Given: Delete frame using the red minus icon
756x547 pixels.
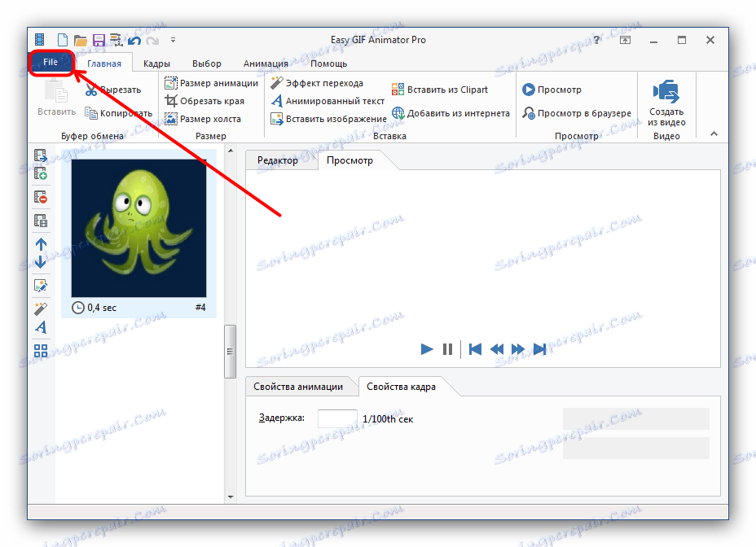Looking at the screenshot, I should pos(40,196).
